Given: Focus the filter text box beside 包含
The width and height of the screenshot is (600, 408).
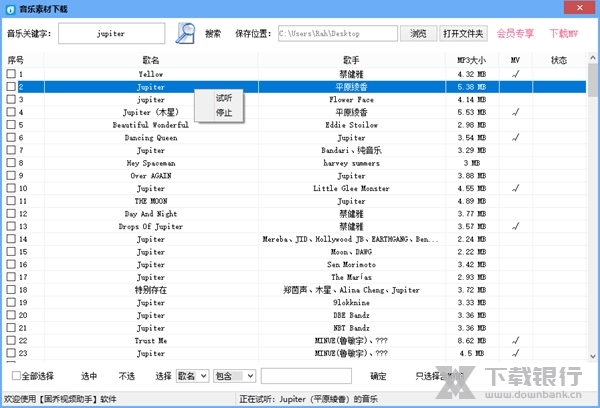Looking at the screenshot, I should [306, 376].
